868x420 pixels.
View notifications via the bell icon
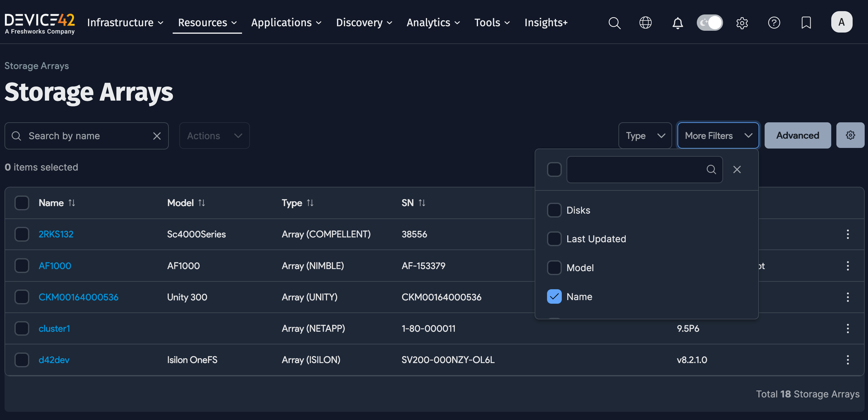[678, 23]
